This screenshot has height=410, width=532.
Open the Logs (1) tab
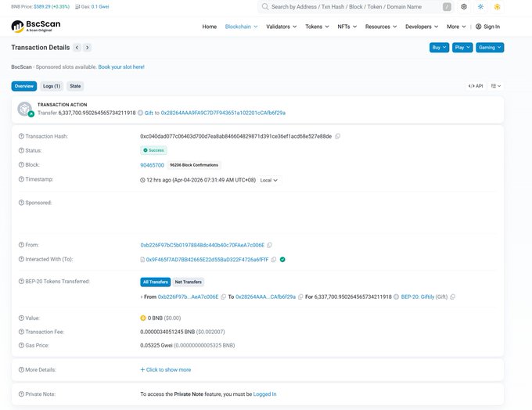pyautogui.click(x=52, y=86)
